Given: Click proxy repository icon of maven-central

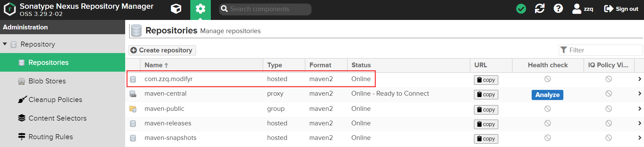Looking at the screenshot, I should point(133,94).
